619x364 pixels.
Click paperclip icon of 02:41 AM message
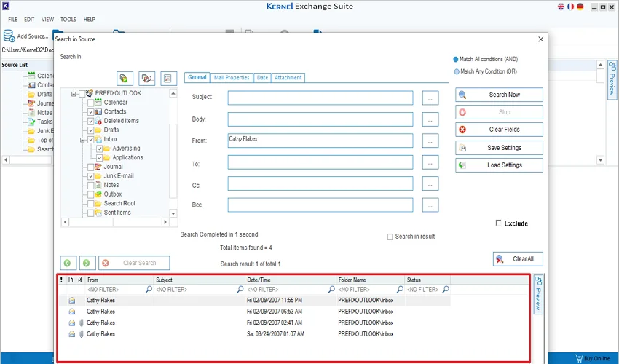point(81,323)
